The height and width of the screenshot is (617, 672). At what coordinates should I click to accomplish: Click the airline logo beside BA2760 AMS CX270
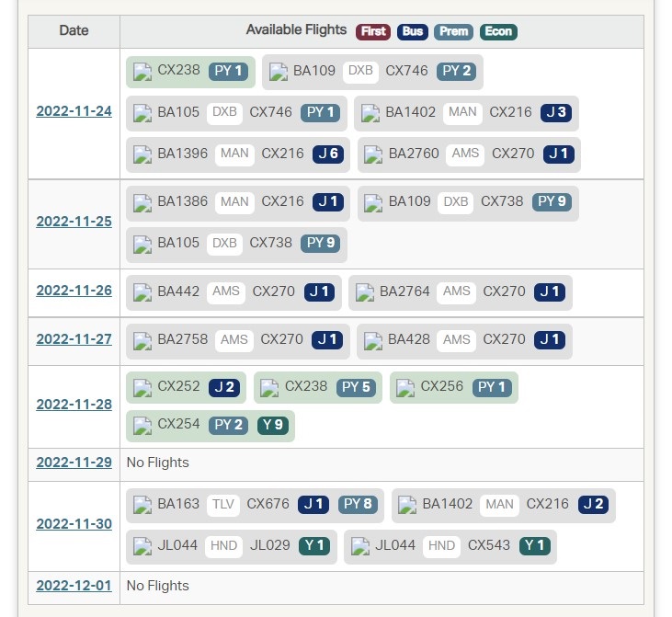click(373, 154)
